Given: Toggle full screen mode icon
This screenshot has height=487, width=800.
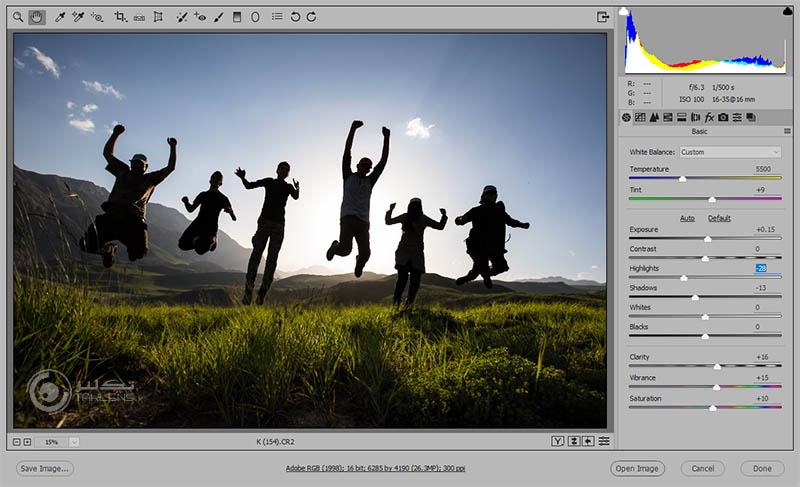Looking at the screenshot, I should 603,17.
